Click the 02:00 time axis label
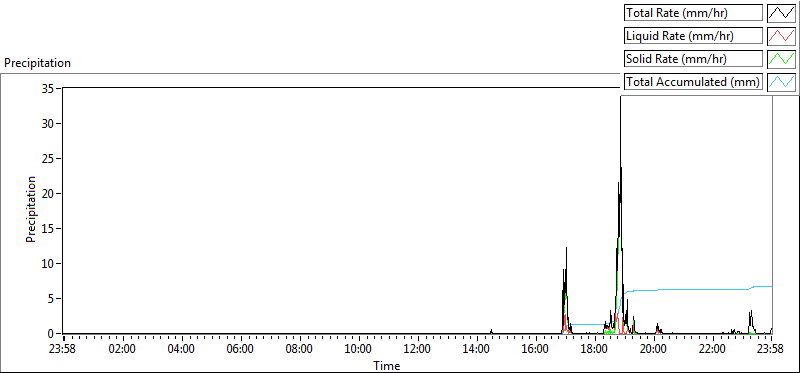The height and width of the screenshot is (373, 800). [x=122, y=350]
